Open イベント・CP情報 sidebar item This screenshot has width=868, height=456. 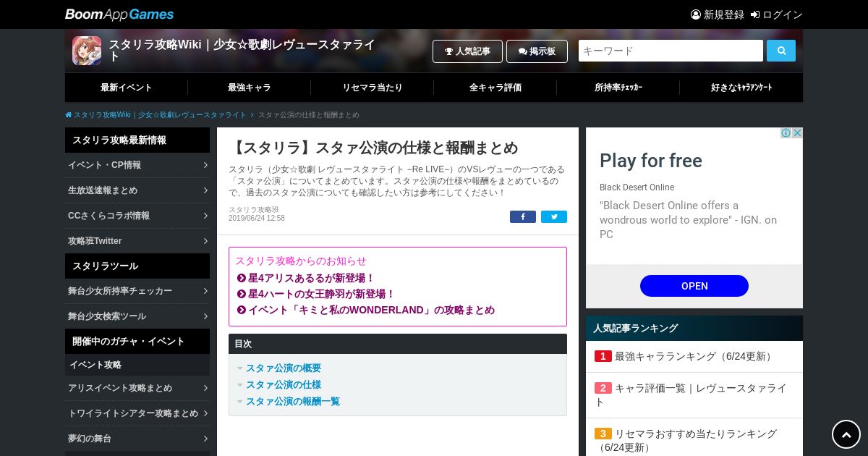pos(137,165)
